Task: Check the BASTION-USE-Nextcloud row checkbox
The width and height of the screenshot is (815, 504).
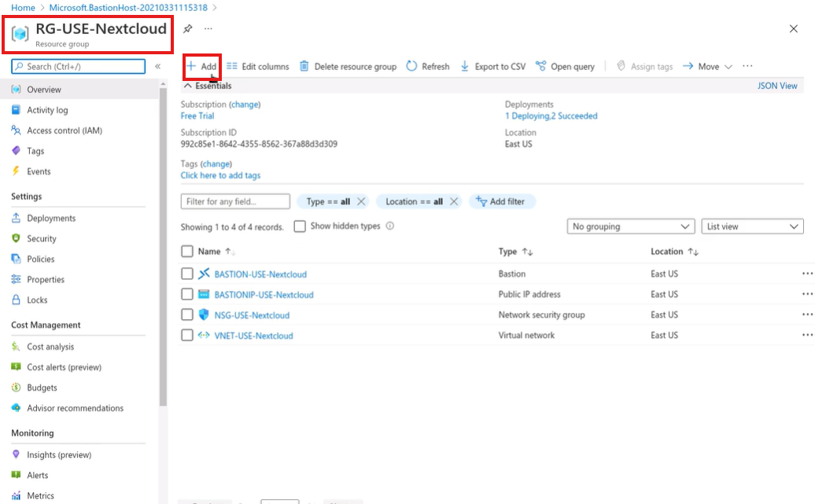Action: (x=187, y=274)
